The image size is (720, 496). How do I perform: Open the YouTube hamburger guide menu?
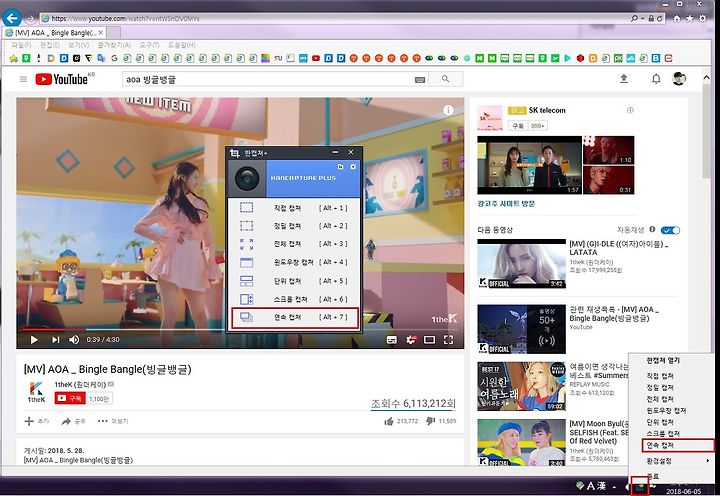[x=23, y=79]
